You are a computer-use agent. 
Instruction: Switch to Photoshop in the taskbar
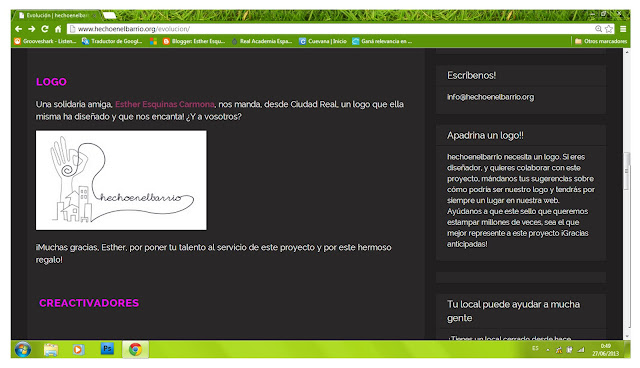107,349
